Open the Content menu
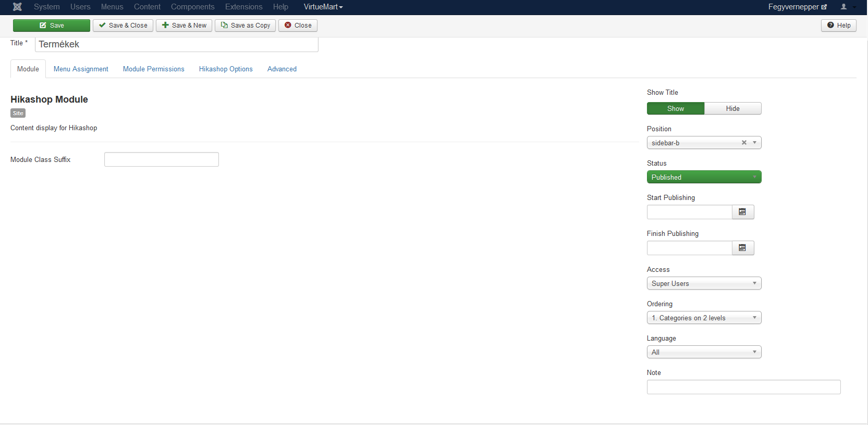Image resolution: width=868 pixels, height=425 pixels. pyautogui.click(x=147, y=7)
